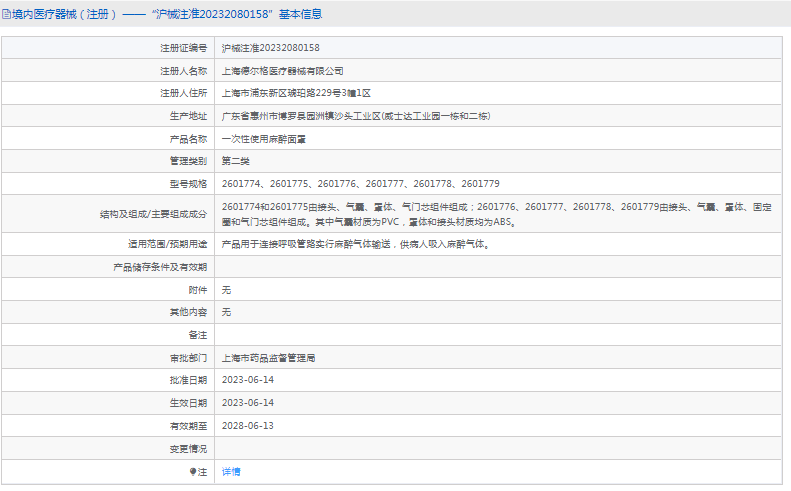
Task: Click the 生效日期 label
Action: (188, 403)
